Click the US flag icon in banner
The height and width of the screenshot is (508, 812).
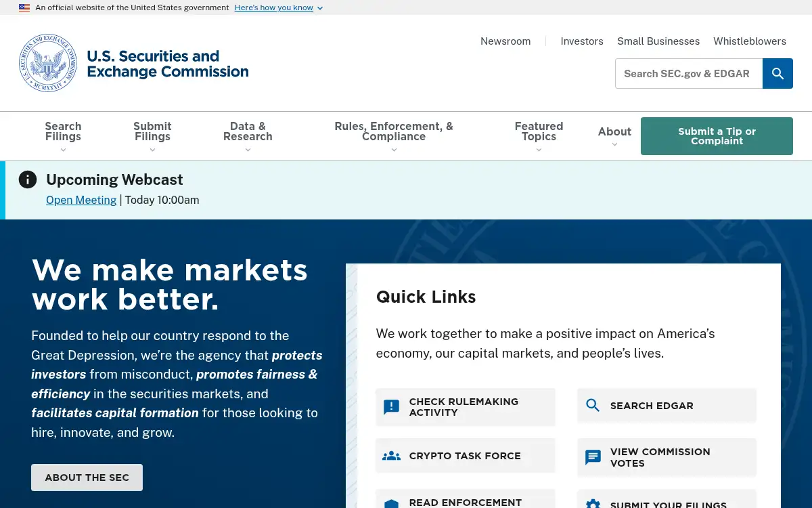coord(24,7)
